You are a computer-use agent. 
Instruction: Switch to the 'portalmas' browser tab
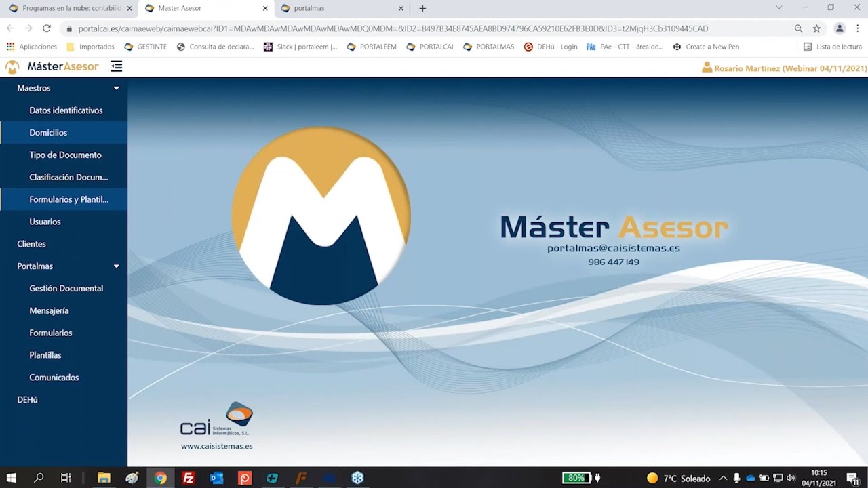tap(342, 8)
